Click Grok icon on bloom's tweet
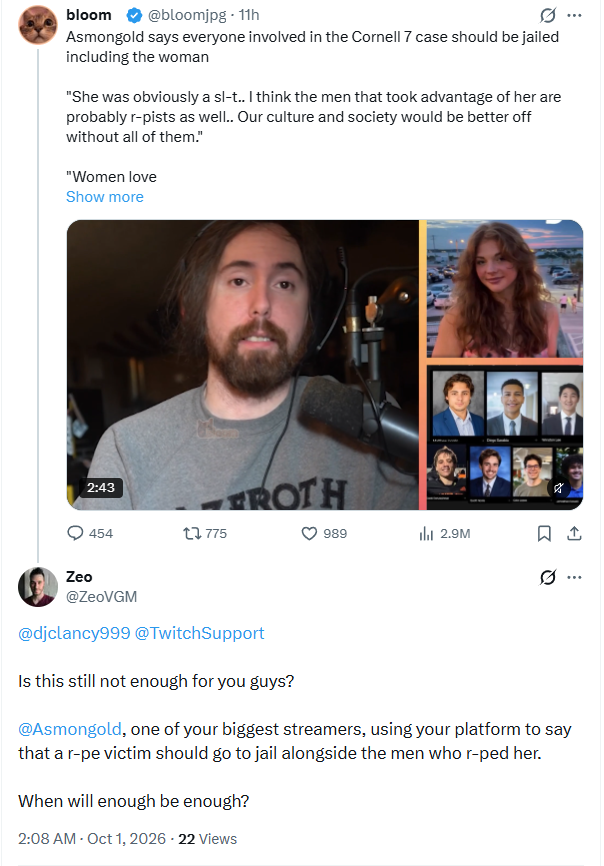The image size is (604, 866). click(x=548, y=15)
